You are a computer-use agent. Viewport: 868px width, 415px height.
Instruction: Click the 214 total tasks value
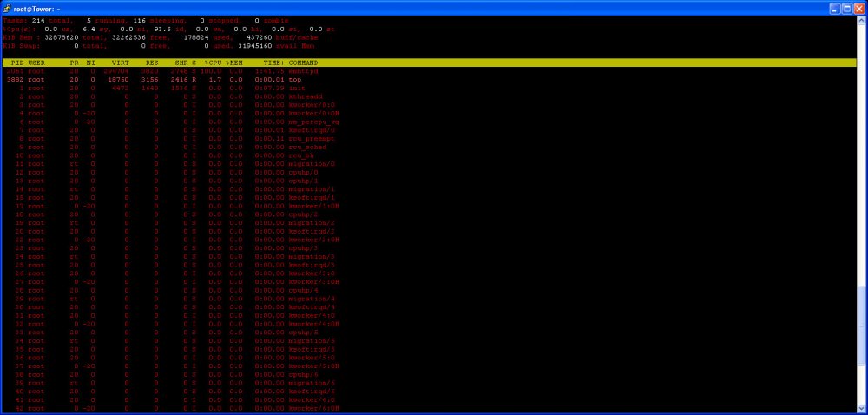[x=39, y=21]
